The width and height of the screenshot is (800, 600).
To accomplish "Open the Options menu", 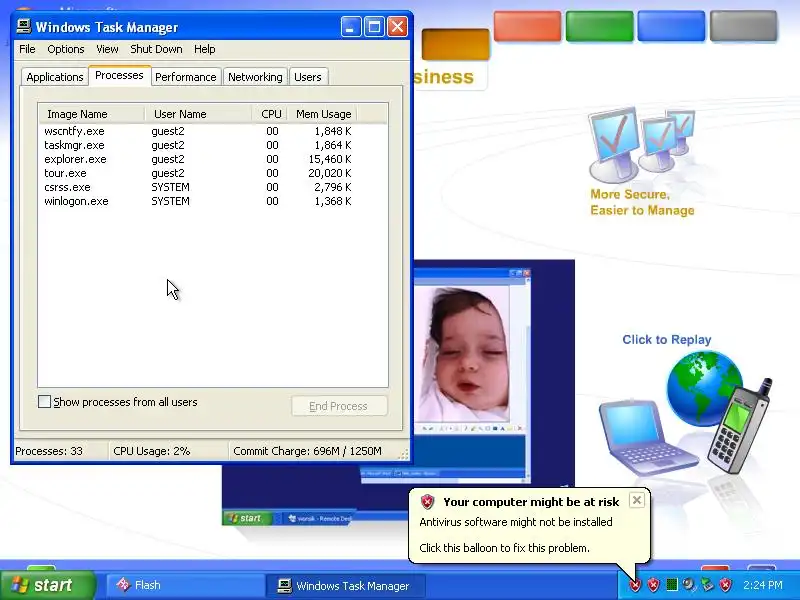I will tap(66, 49).
